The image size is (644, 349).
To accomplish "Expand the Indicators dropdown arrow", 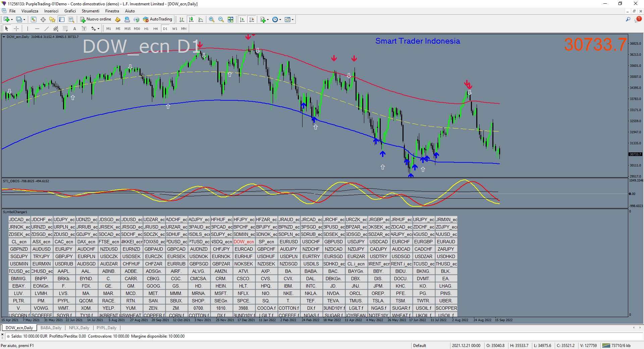I will [268, 19].
